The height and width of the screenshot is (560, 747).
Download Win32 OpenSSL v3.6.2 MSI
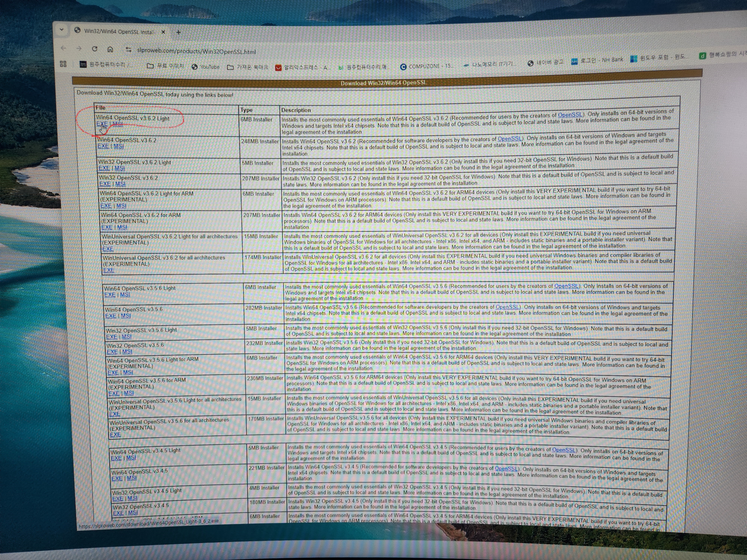point(120,184)
